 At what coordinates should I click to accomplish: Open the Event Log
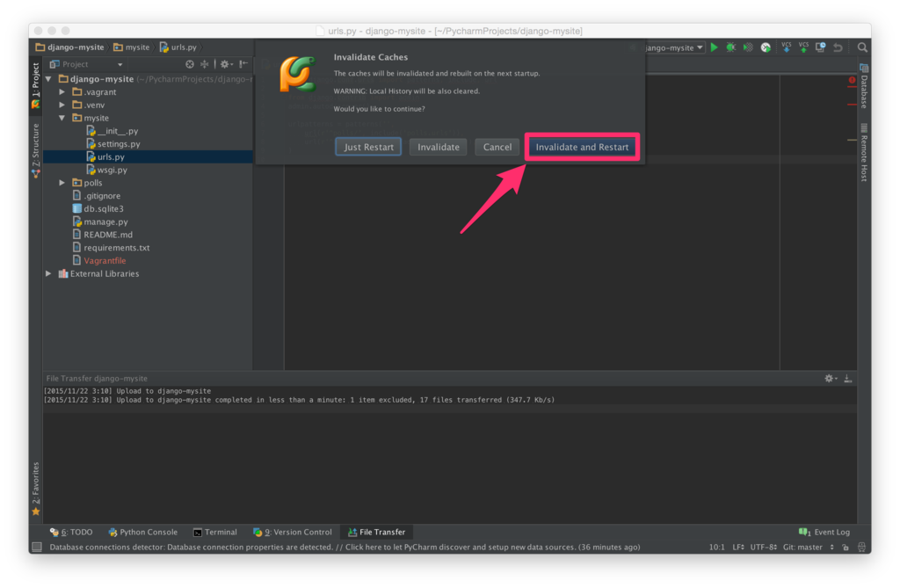tap(824, 533)
